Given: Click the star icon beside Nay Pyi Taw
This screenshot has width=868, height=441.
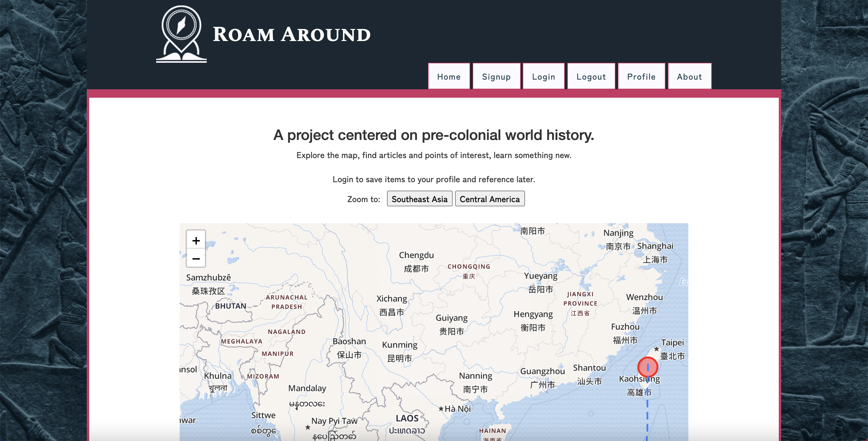Looking at the screenshot, I should [x=308, y=427].
